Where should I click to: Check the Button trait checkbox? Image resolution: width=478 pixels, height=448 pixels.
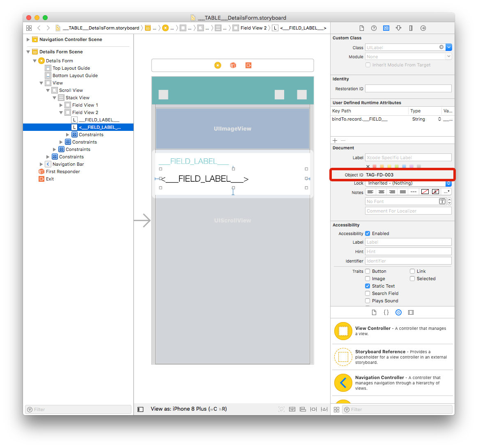368,271
